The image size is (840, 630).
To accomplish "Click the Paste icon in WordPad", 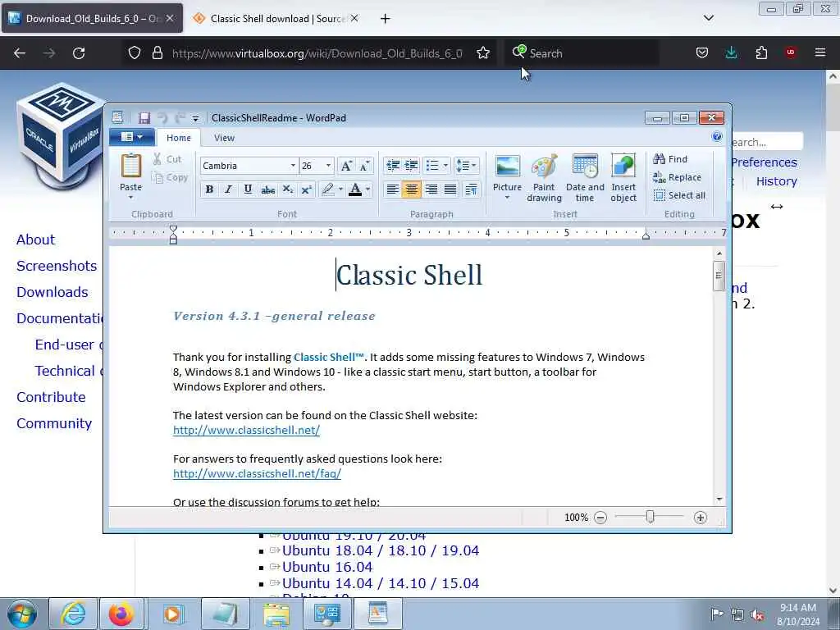I will (x=130, y=166).
